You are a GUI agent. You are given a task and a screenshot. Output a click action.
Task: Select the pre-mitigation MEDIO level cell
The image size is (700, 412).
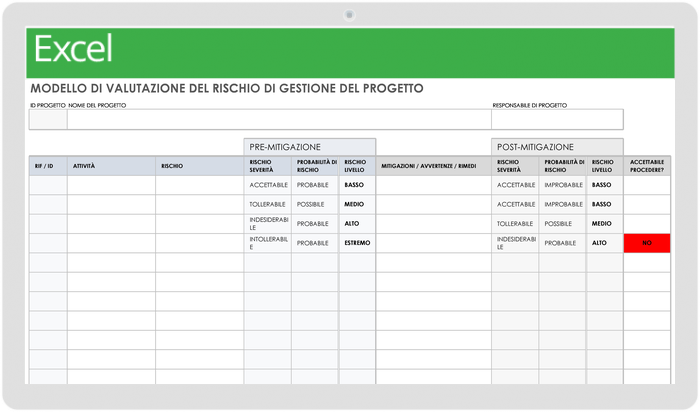point(357,204)
